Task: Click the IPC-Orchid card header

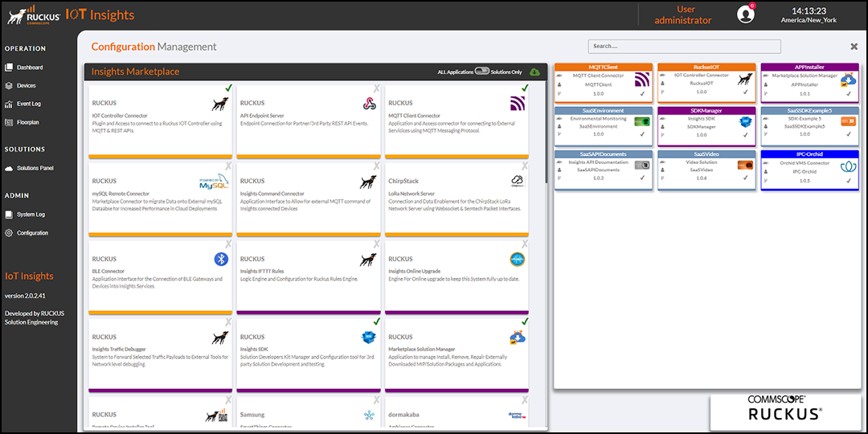Action: coord(809,154)
